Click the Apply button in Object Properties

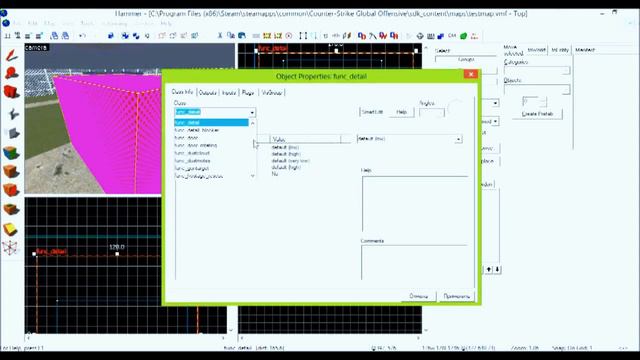coord(457,296)
